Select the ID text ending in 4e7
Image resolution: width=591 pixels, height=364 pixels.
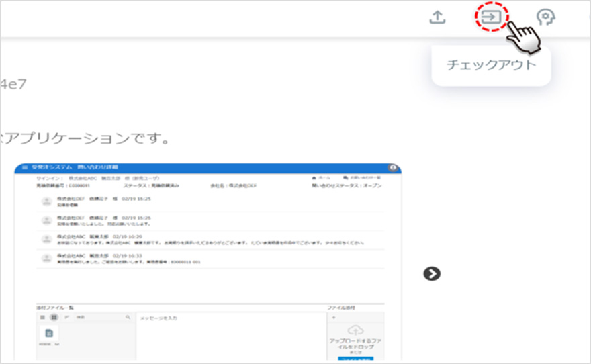[13, 84]
